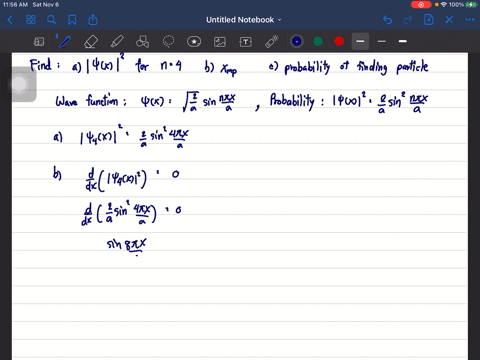Add a new page
Screen dimensions: 480x360
pos(429,20)
